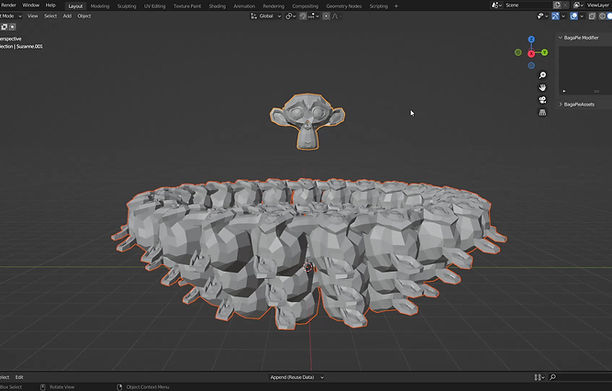The width and height of the screenshot is (612, 391).
Task: Switch to the Compositing workspace tab
Action: [x=305, y=6]
